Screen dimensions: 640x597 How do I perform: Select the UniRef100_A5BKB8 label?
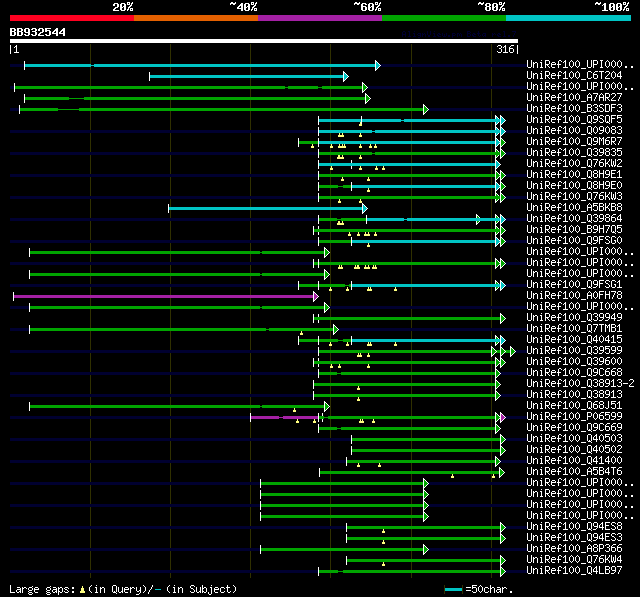coord(574,208)
